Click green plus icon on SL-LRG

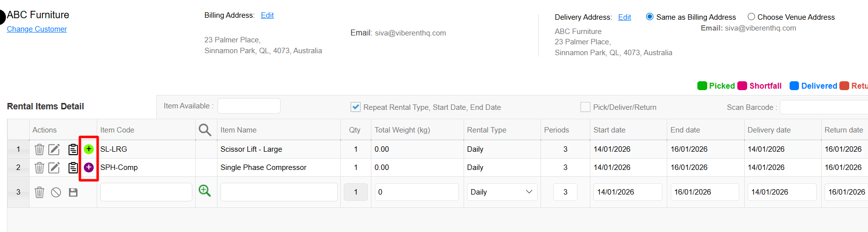coord(89,149)
